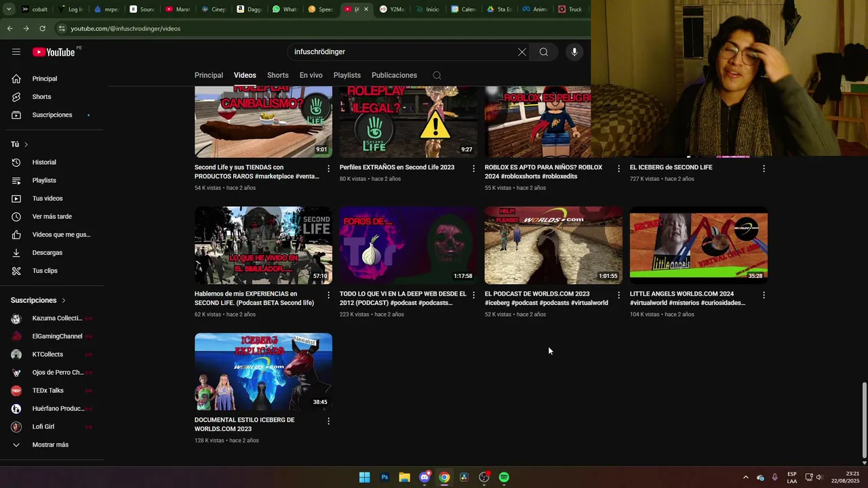The width and height of the screenshot is (868, 488).
Task: Open the browser tab search dropdown
Action: tap(9, 9)
